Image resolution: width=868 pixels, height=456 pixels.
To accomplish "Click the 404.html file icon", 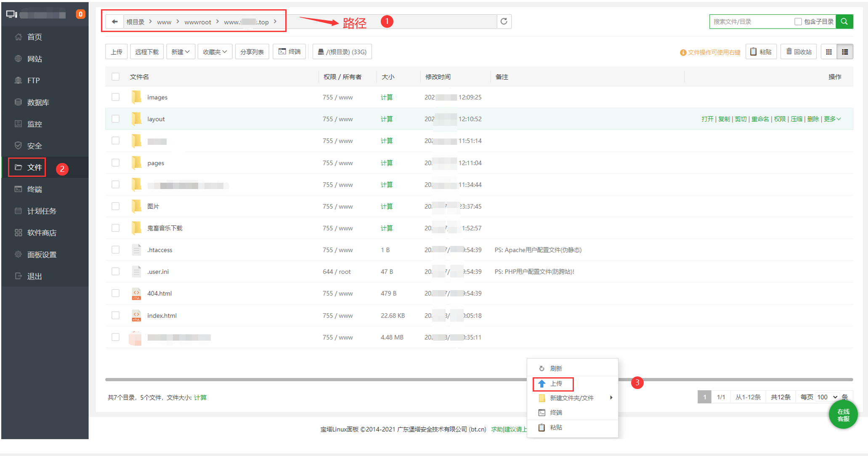I will (136, 293).
